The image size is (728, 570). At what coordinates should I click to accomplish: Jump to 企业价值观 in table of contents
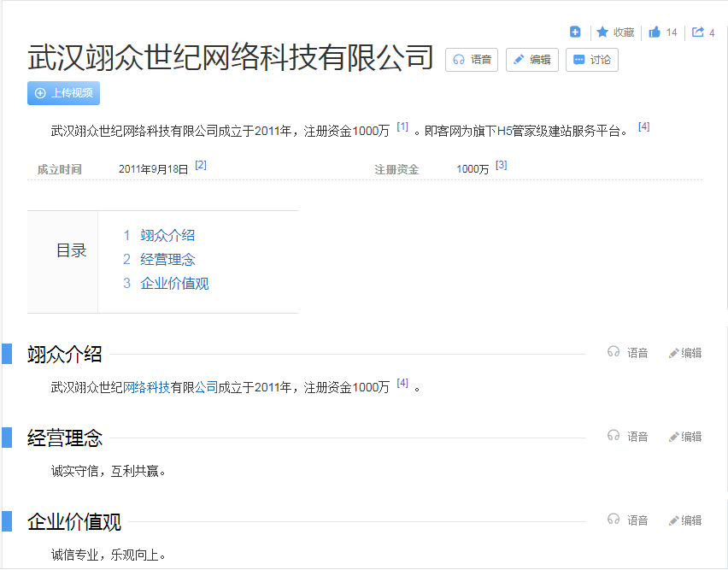tap(174, 284)
